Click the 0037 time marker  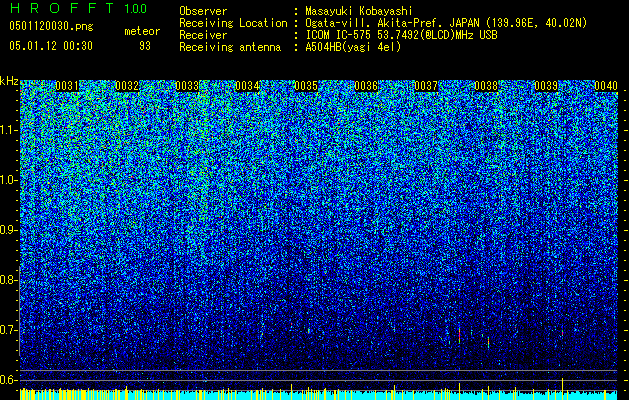click(x=426, y=86)
